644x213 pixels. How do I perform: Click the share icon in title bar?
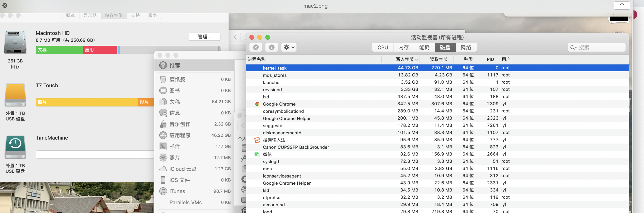point(622,5)
